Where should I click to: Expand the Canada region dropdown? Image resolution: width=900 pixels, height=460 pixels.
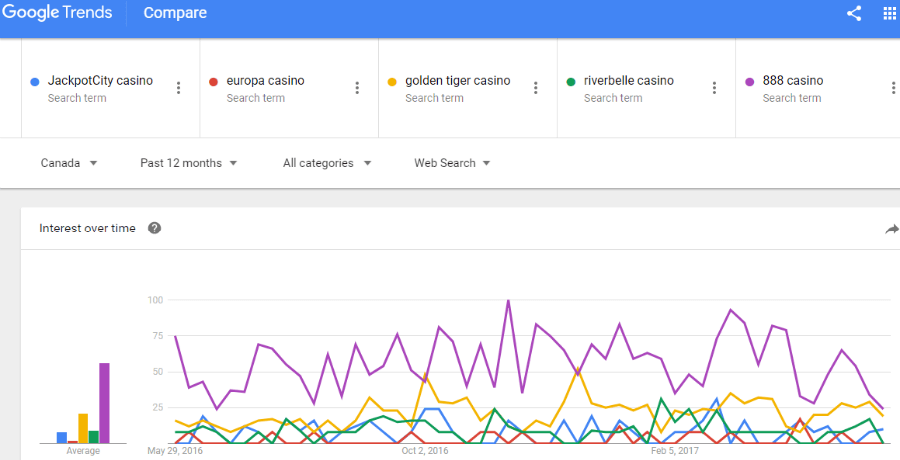(69, 163)
